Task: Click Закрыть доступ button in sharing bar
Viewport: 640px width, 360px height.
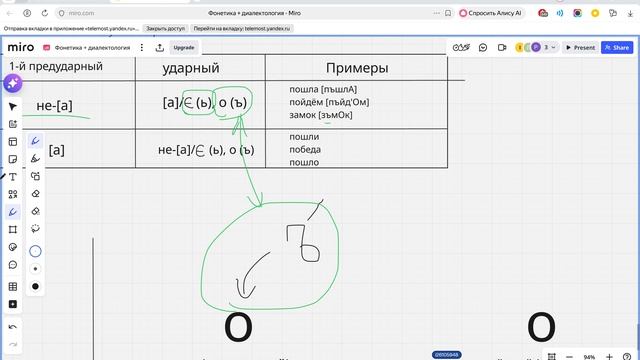Action: (165, 29)
